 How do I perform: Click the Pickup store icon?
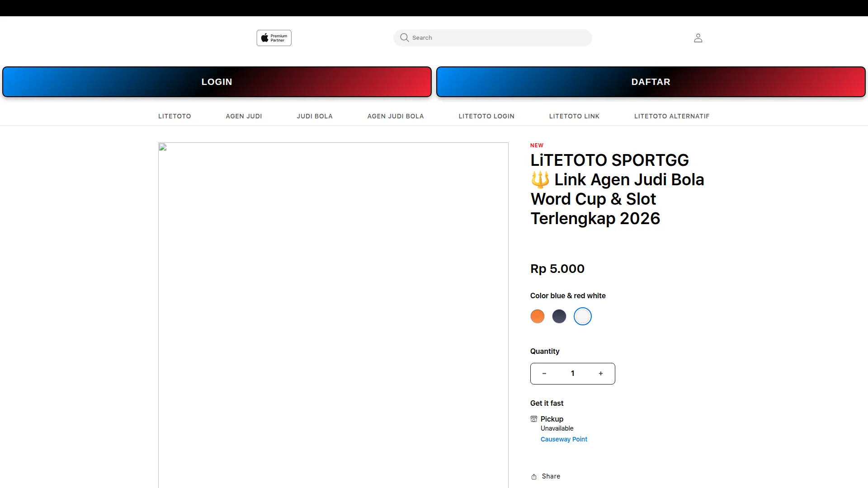534,419
